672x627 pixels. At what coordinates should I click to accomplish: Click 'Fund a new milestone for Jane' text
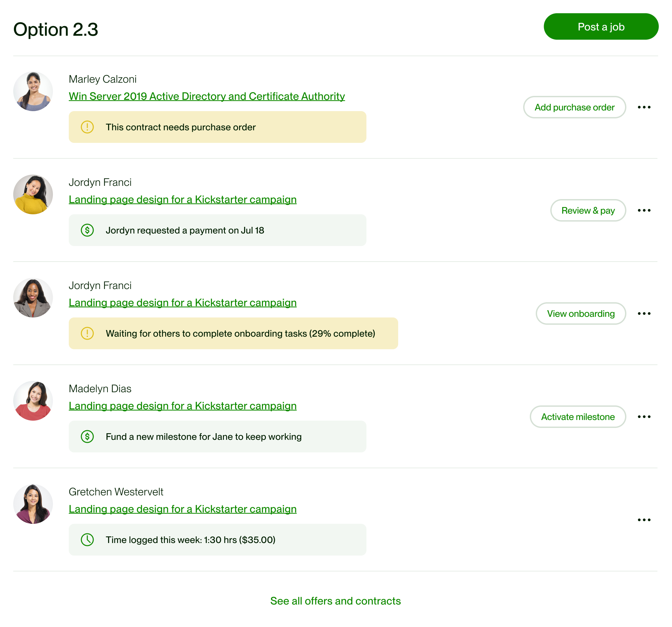[203, 437]
